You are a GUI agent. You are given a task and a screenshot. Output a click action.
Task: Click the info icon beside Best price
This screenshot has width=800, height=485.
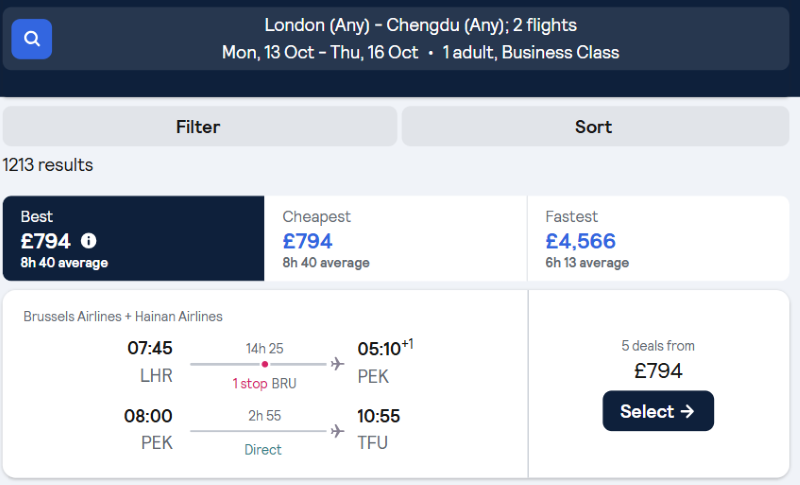89,241
